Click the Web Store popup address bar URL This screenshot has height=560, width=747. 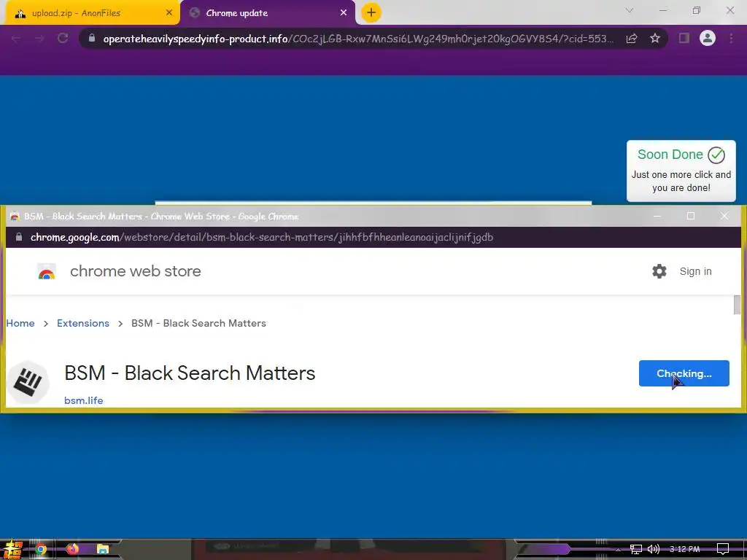pyautogui.click(x=262, y=237)
